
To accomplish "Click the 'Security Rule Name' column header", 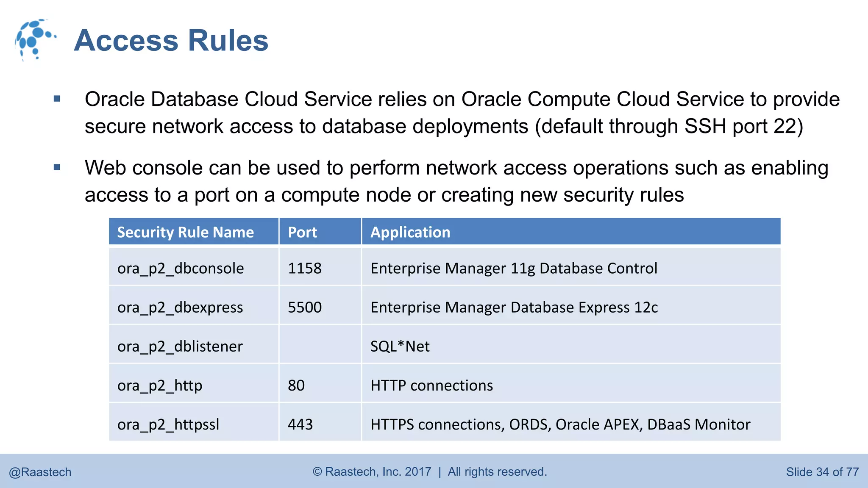I will pos(194,231).
